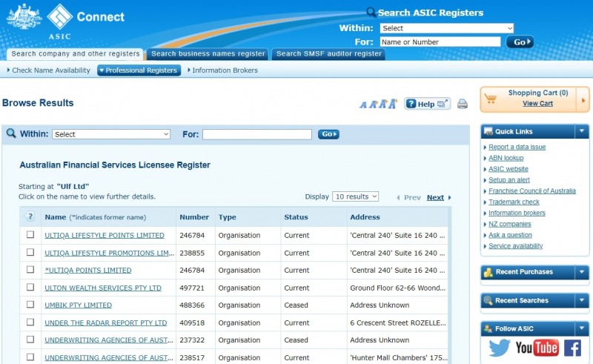Click the Status column header

[296, 217]
